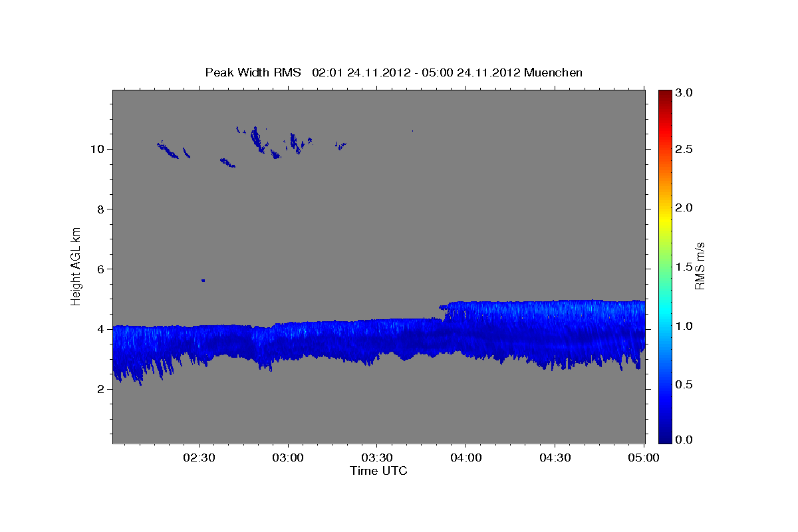Click the dark blue bottom of colorbar

664,437
